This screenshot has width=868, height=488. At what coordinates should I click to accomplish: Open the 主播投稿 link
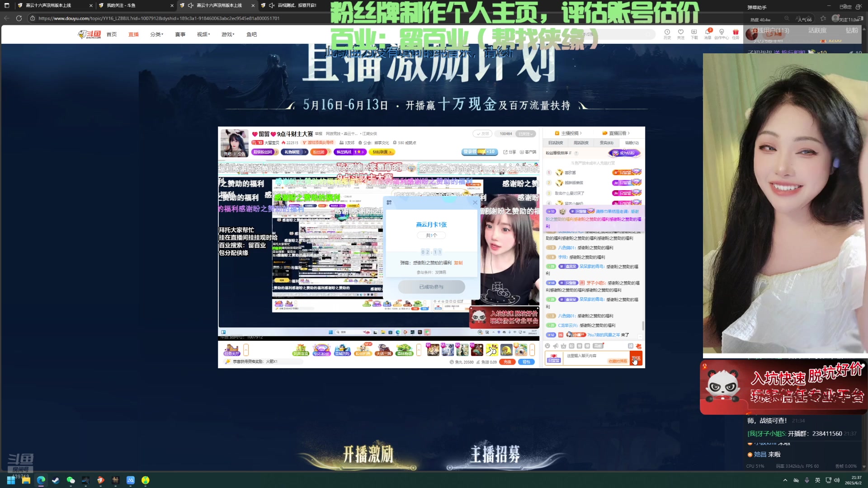pos(568,133)
